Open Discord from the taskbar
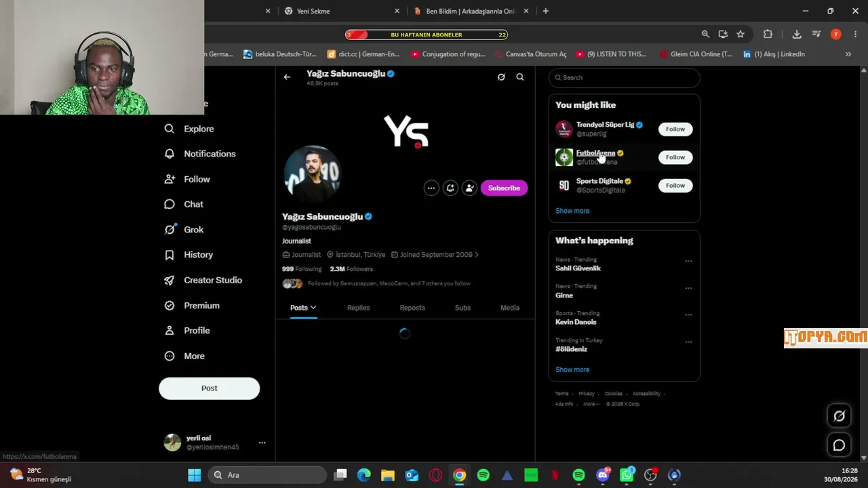 [603, 475]
